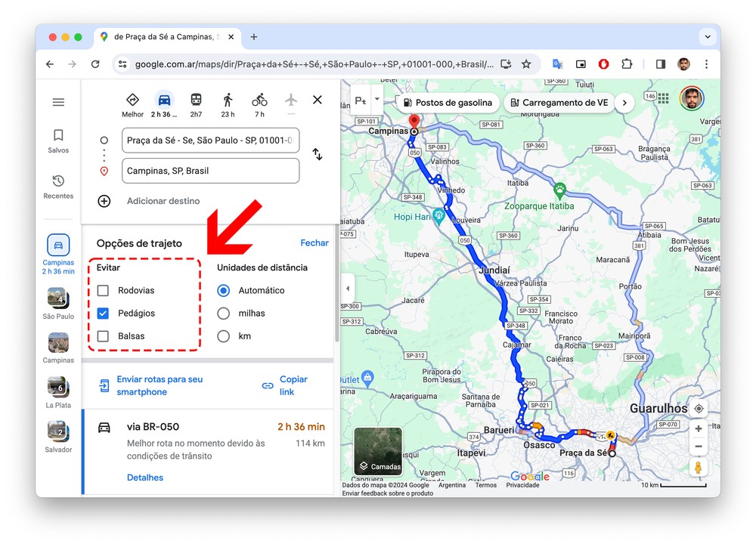Image resolution: width=756 pixels, height=544 pixels.
Task: Open Chrome profile avatar in toolbar
Action: (x=683, y=64)
